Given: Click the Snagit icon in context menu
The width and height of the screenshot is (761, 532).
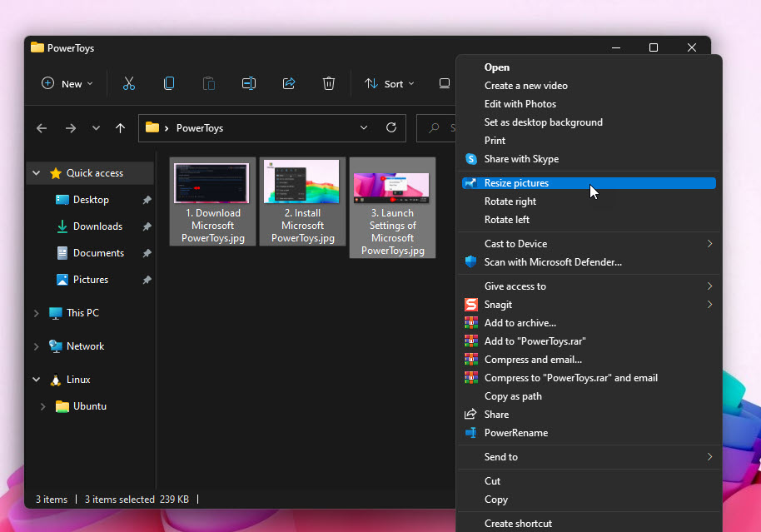Looking at the screenshot, I should click(470, 305).
